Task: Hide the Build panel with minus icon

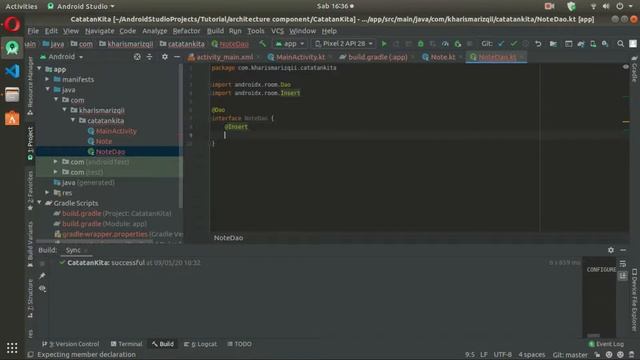Action: point(623,250)
